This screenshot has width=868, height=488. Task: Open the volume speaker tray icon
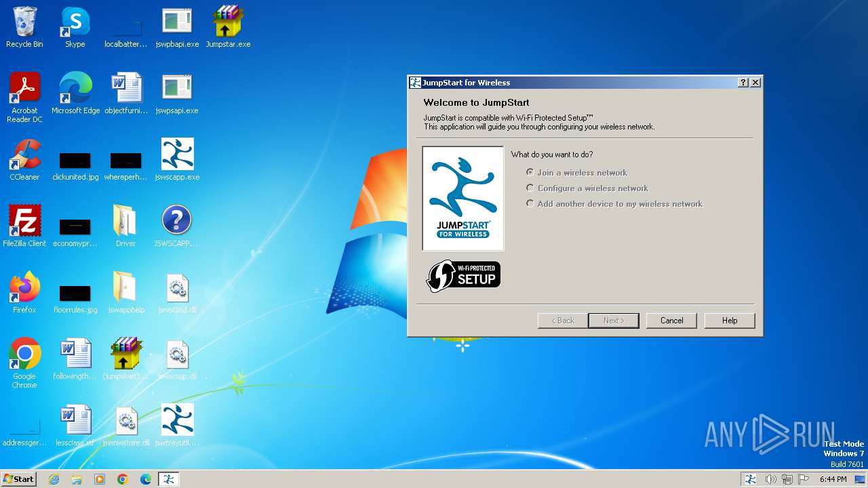pos(770,479)
